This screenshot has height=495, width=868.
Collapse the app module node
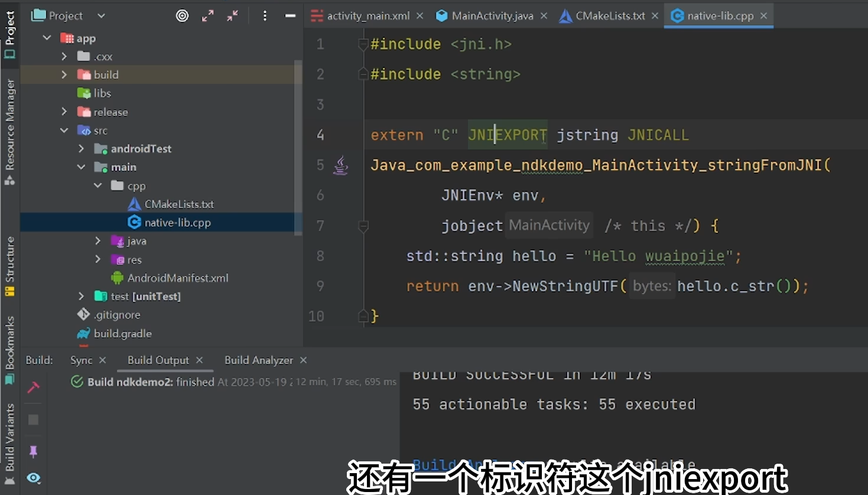pos(47,38)
